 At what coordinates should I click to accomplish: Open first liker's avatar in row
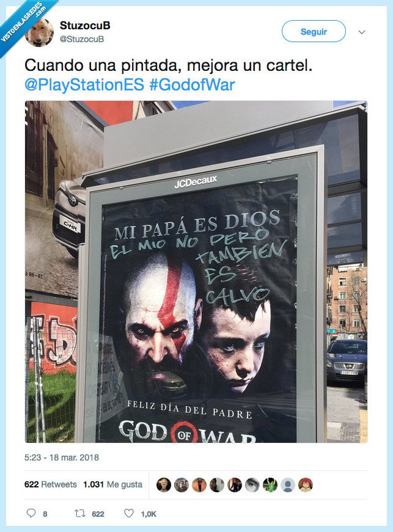pyautogui.click(x=164, y=485)
